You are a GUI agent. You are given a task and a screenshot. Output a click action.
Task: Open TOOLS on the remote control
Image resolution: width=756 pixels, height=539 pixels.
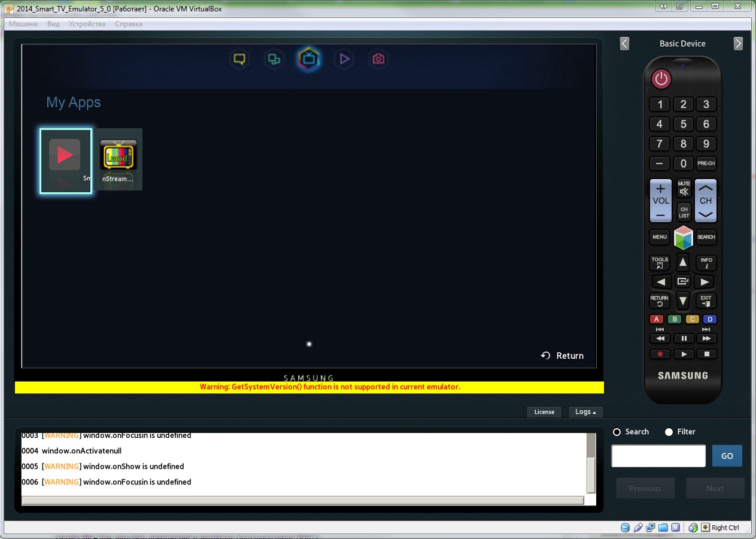click(660, 262)
